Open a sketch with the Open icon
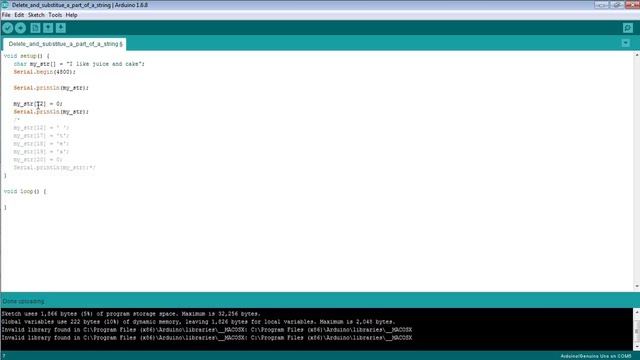The width and height of the screenshot is (640, 360). point(48,28)
